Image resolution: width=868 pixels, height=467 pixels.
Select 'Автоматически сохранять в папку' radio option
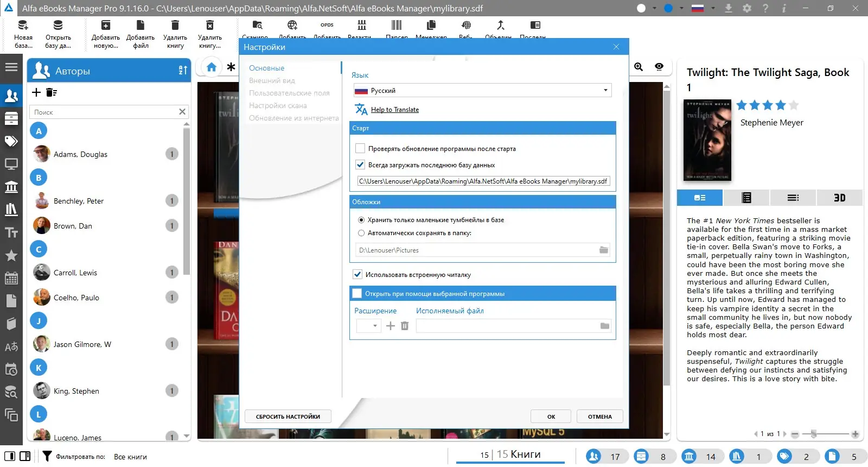361,233
